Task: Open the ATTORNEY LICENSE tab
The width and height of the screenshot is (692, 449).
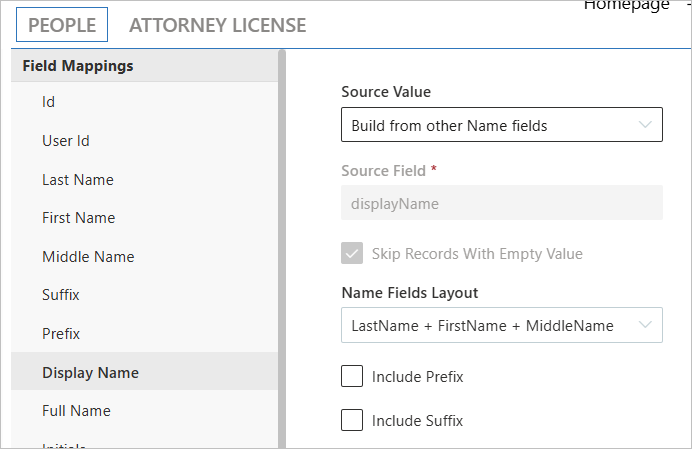Action: tap(218, 25)
